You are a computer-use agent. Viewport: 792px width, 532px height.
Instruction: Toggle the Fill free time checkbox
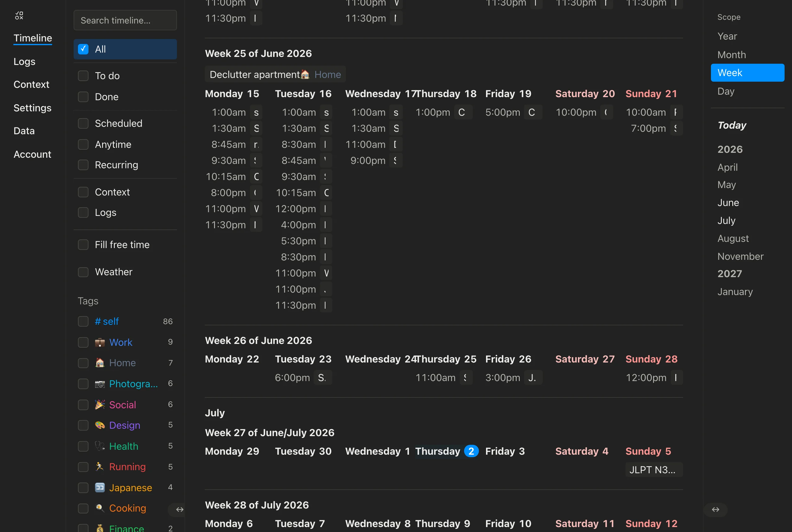[x=83, y=245]
